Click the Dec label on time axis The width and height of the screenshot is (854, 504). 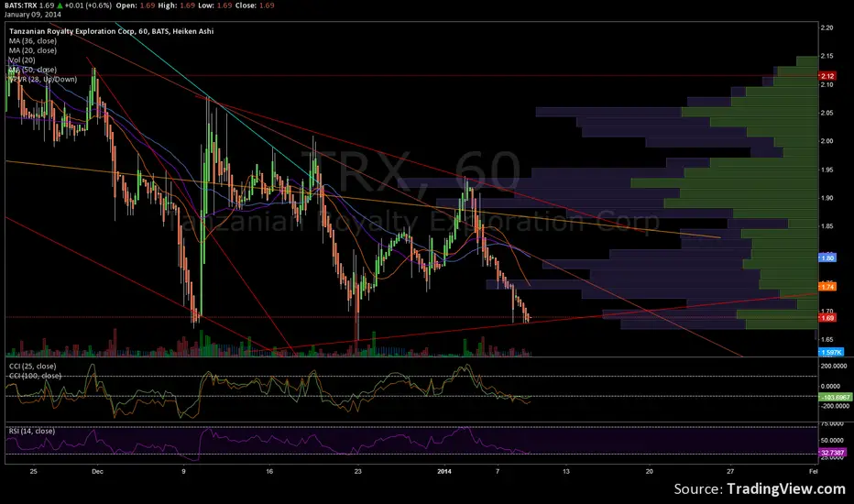(97, 471)
